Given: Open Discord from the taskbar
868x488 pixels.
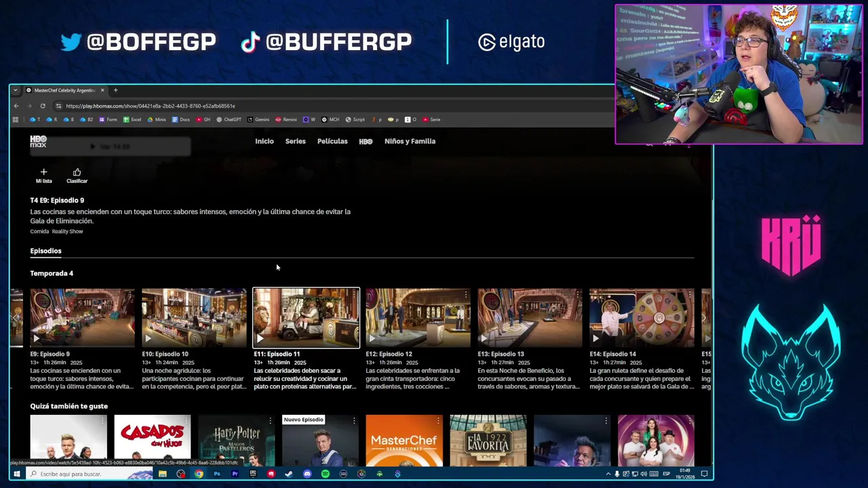Looking at the screenshot, I should point(307,474).
